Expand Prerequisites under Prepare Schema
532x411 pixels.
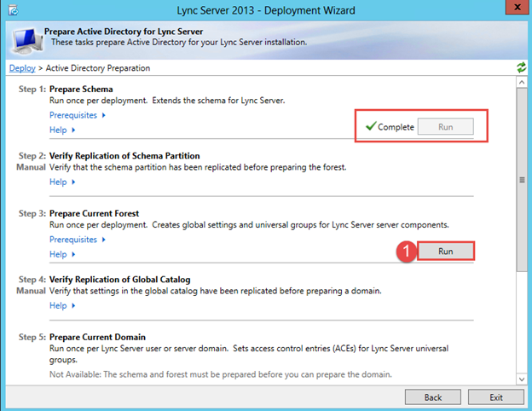[77, 115]
